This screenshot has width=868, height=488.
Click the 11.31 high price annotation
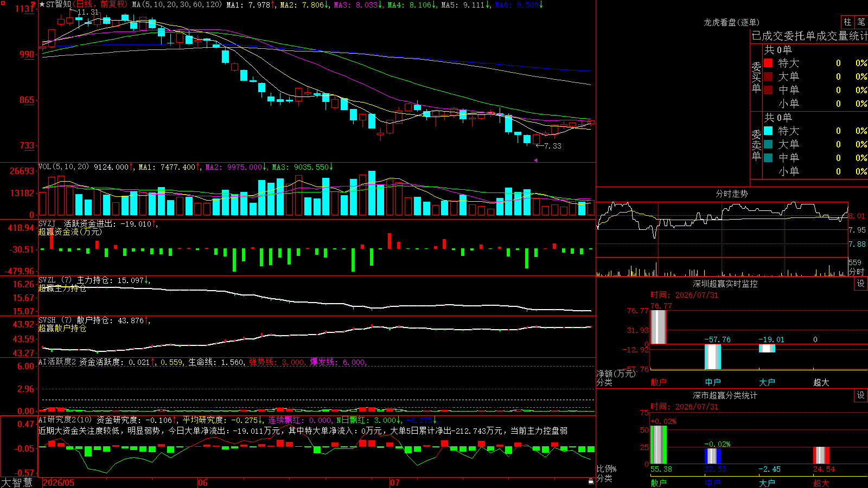pyautogui.click(x=88, y=12)
